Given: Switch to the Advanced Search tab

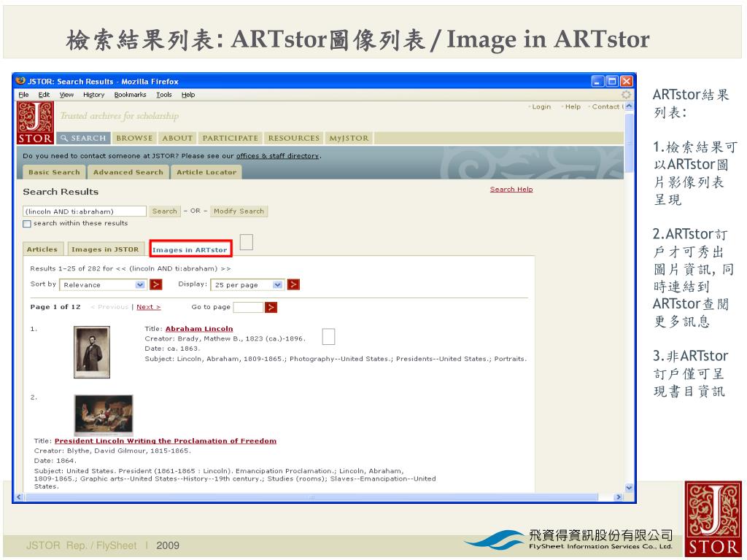Looking at the screenshot, I should click(128, 172).
